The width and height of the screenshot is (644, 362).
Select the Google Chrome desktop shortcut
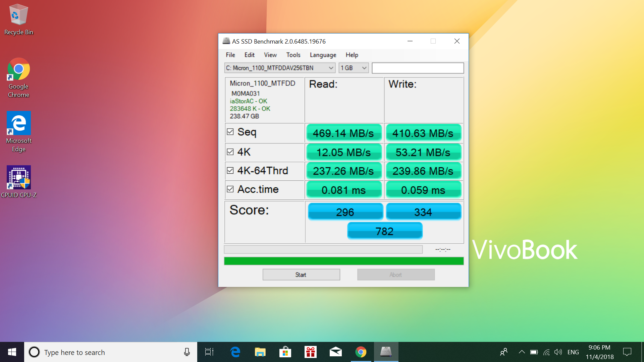pos(18,78)
